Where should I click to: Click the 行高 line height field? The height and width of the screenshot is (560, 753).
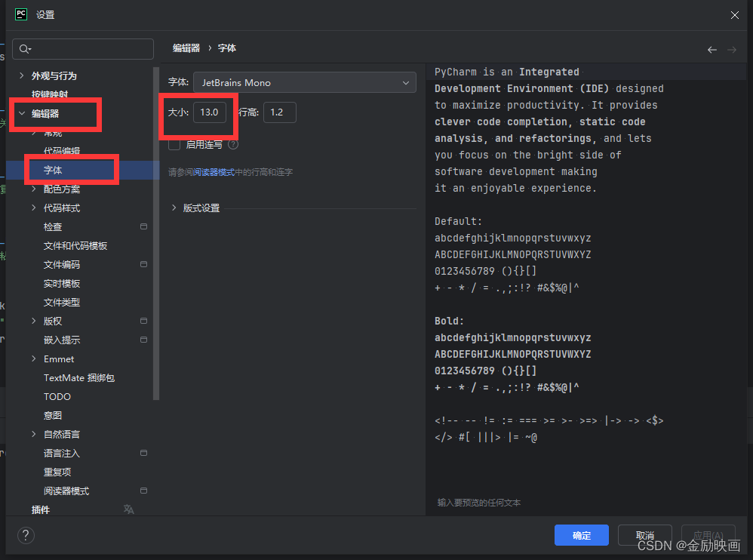279,112
